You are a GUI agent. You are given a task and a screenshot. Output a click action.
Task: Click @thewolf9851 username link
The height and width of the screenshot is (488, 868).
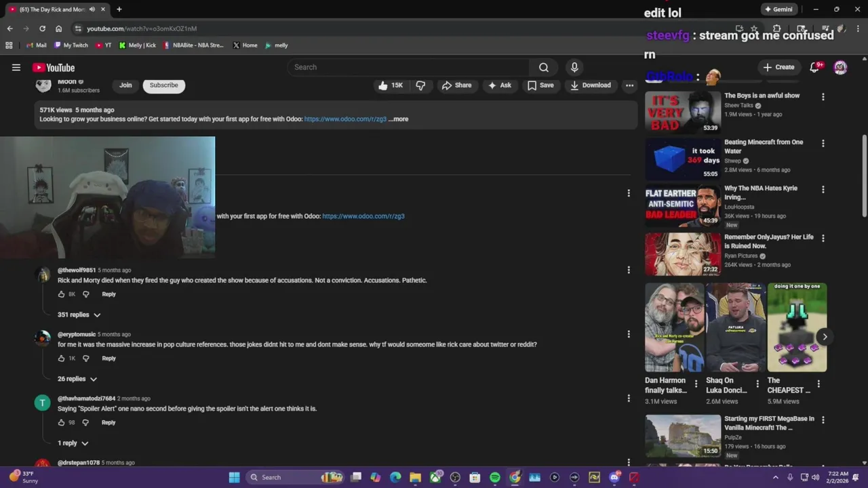tap(77, 270)
